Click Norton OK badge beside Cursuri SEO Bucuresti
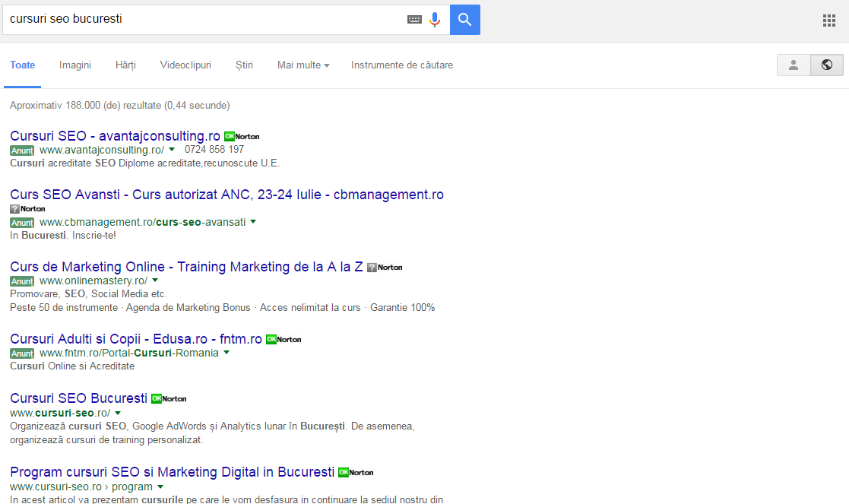 pos(169,399)
